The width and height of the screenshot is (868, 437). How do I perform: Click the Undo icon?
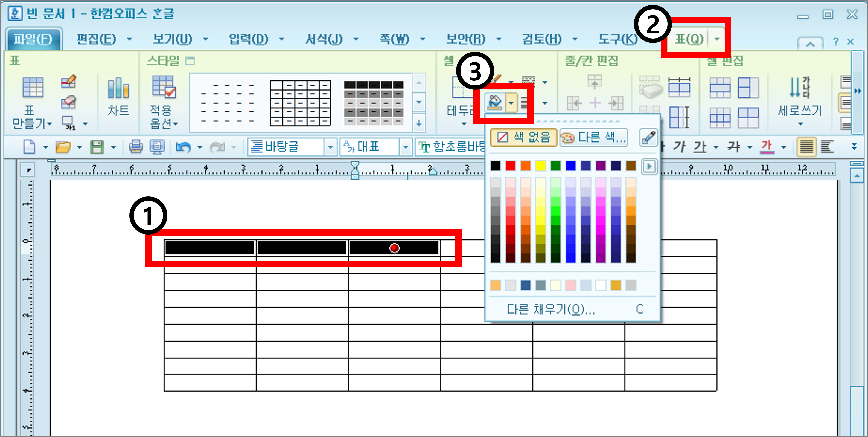point(185,147)
